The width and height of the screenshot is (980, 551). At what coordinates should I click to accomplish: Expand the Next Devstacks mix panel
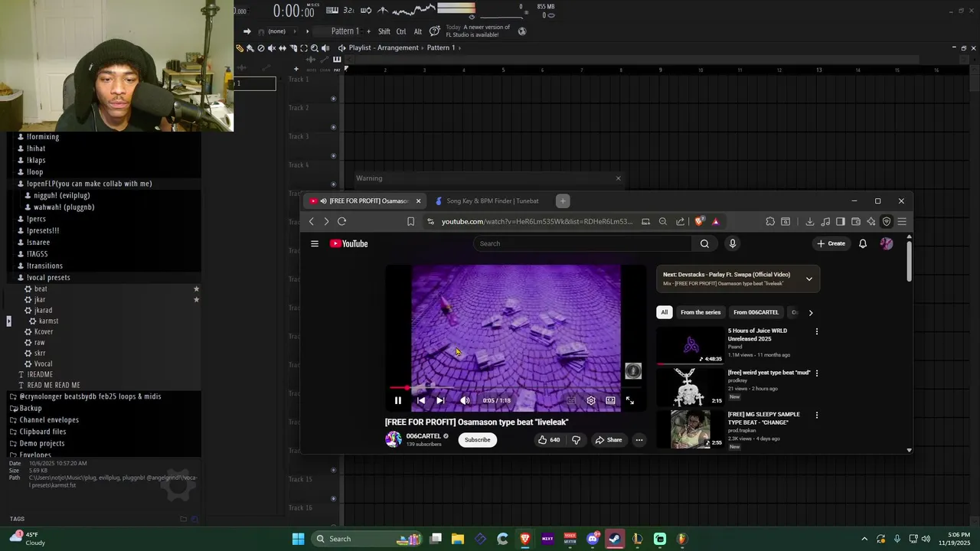[x=809, y=279]
